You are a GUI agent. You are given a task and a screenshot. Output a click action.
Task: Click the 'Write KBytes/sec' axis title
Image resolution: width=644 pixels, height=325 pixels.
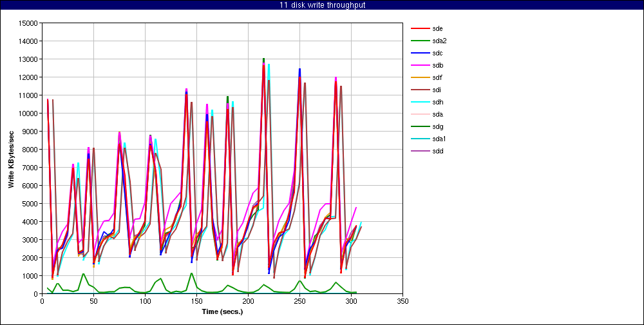click(12, 159)
